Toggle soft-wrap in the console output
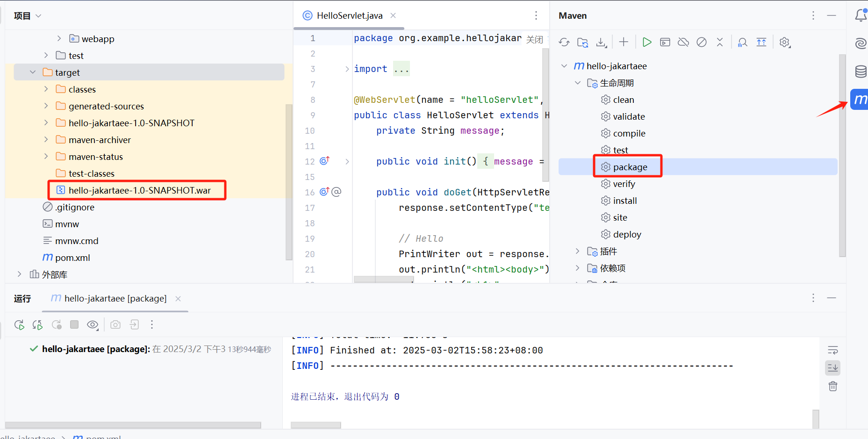The height and width of the screenshot is (439, 868). [x=833, y=350]
